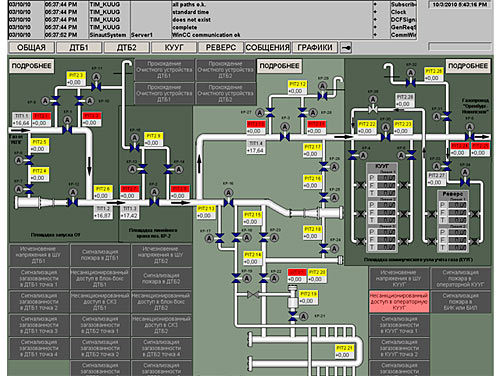The height and width of the screenshot is (376, 500).
Task: Select the WinCC communication ok message row
Action: (212, 35)
